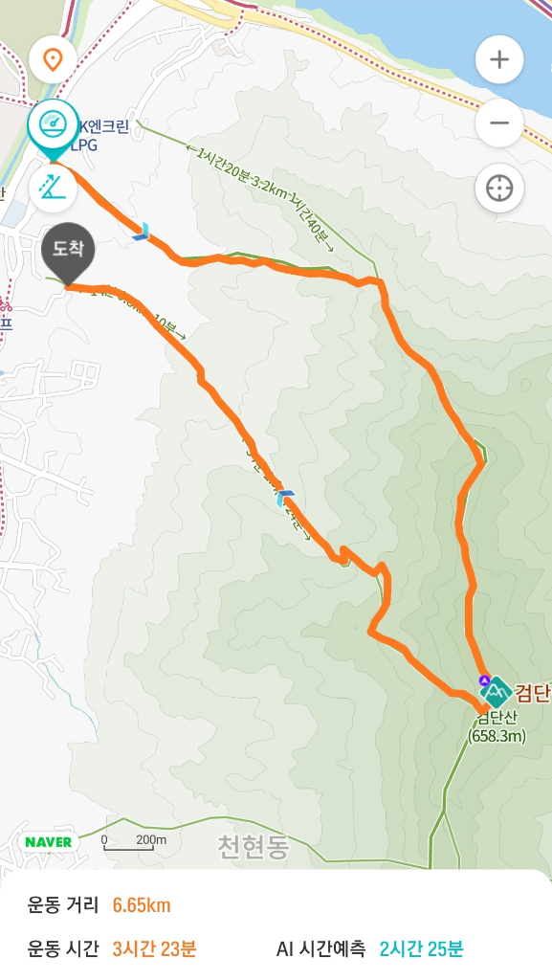
Task: Click the blue direction arrow on upper track
Action: point(142,232)
